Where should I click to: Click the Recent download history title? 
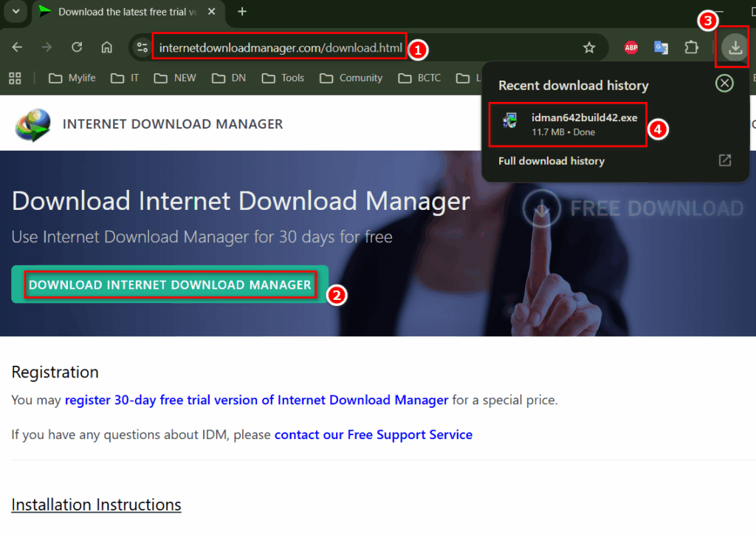point(573,86)
